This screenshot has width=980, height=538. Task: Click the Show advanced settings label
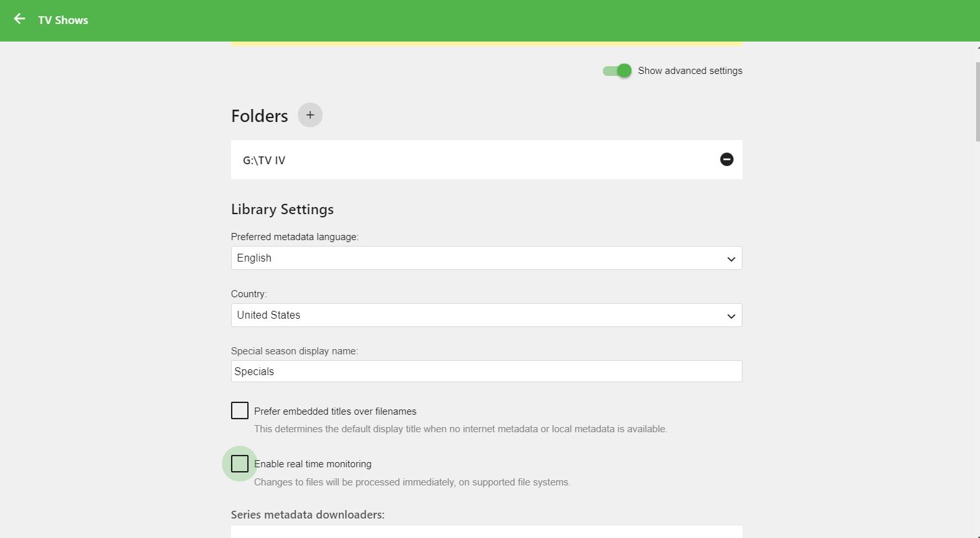click(690, 71)
